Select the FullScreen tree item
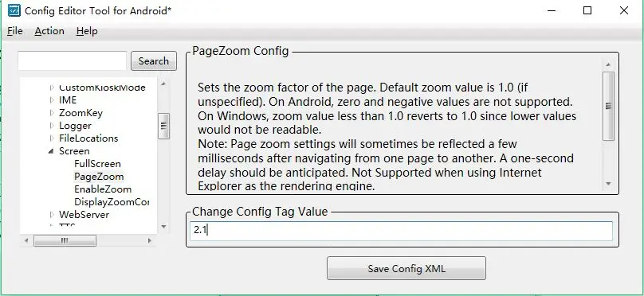Screen dimensions: 644x296 (97, 164)
